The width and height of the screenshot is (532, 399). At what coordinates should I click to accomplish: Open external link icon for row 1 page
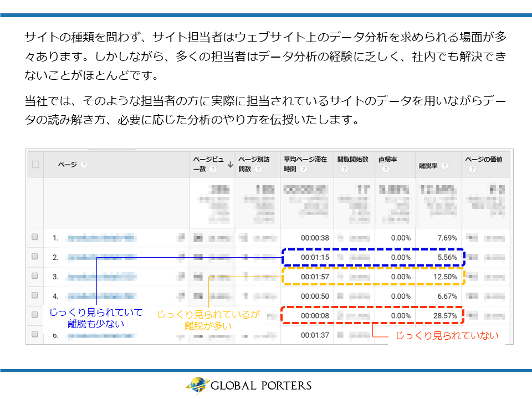181,238
